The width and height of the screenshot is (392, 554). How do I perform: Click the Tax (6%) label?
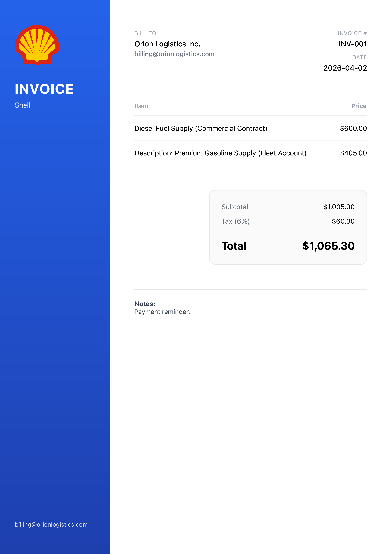235,221
